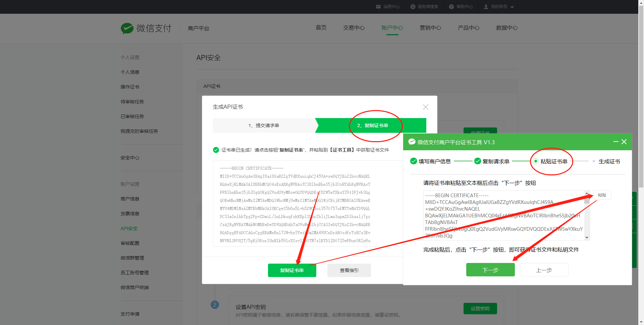
Task: Open 待审核任务 in the sidebar
Action: click(x=132, y=102)
